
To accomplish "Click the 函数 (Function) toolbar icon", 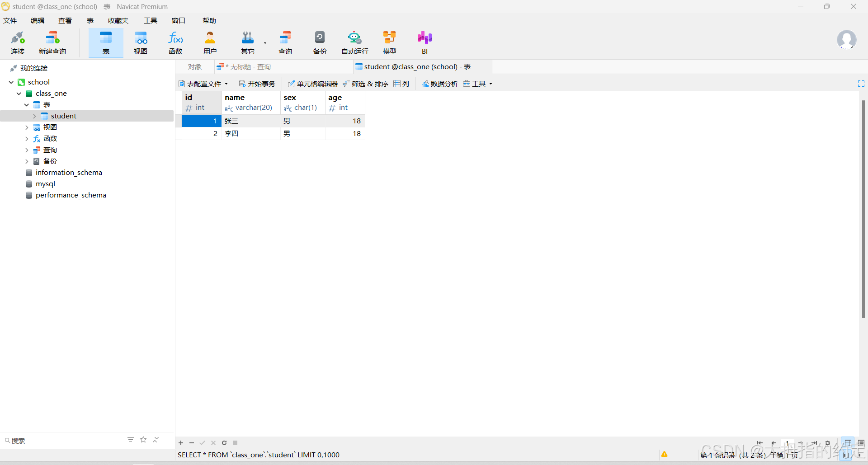I will point(175,42).
